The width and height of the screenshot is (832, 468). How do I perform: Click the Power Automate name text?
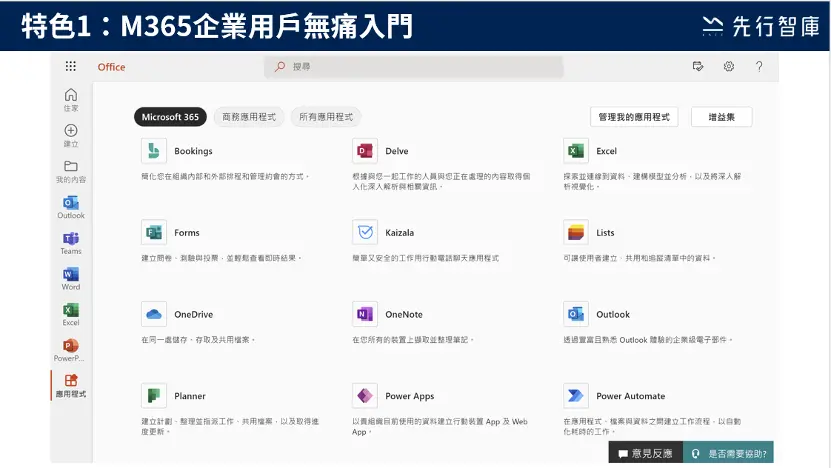pos(630,396)
